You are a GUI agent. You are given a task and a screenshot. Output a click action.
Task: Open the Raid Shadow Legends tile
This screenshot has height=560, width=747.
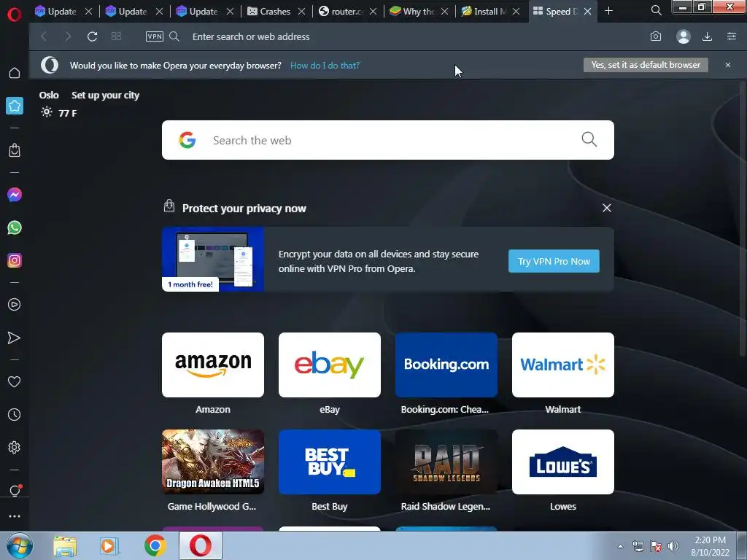[446, 462]
